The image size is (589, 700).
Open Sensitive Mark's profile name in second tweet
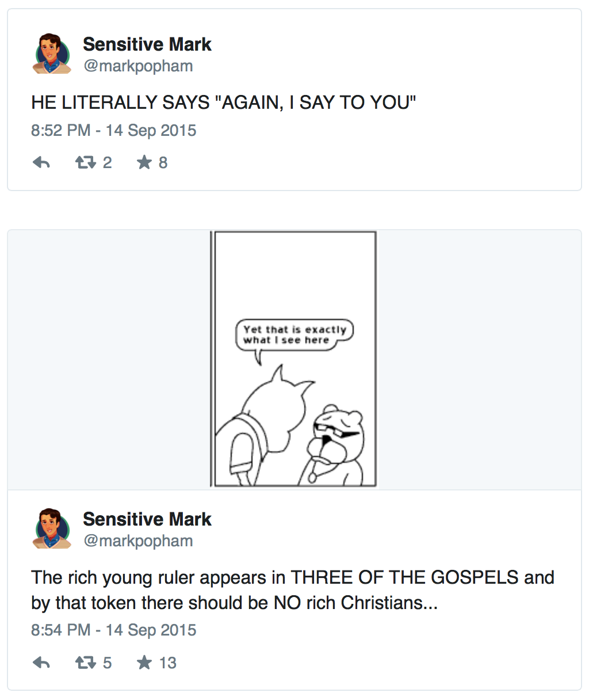click(x=147, y=519)
